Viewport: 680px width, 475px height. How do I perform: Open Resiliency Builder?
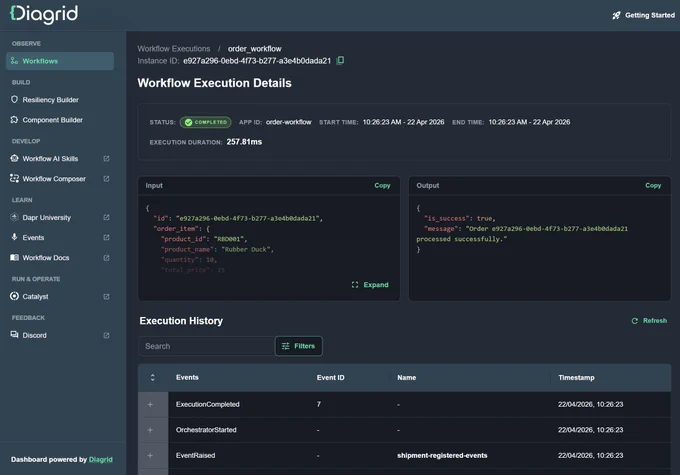[x=50, y=100]
